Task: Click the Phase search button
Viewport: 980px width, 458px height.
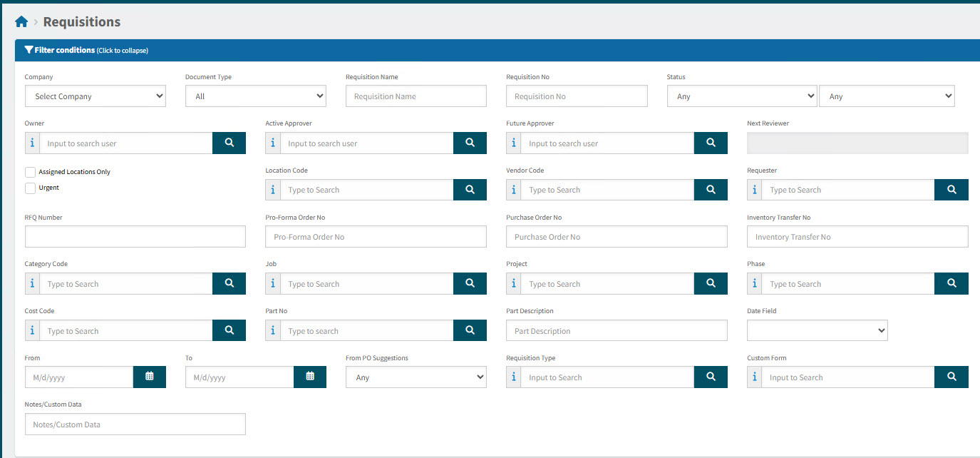Action: (951, 283)
